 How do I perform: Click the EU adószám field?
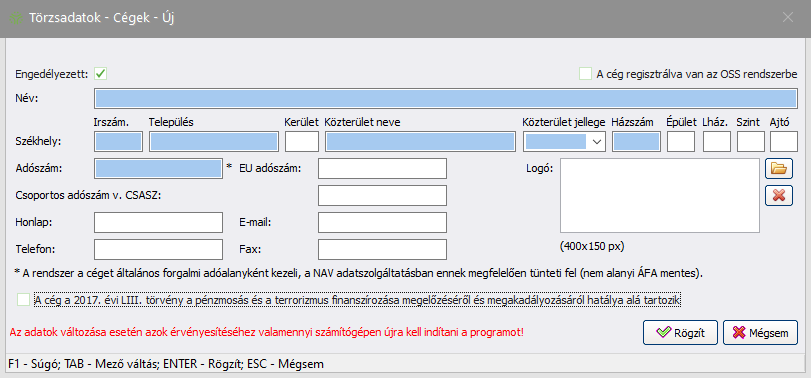[382, 169]
